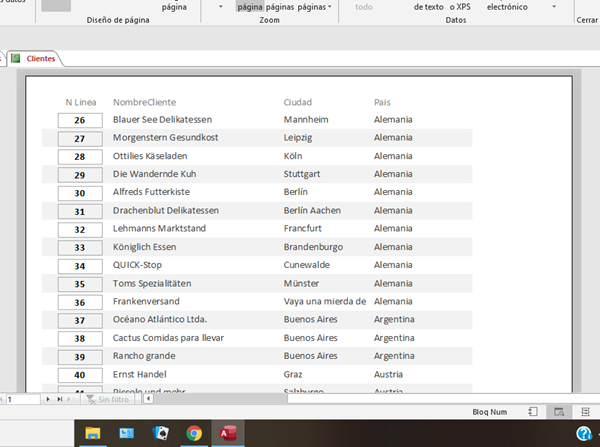Click Ernst Handel customer name
The height and width of the screenshot is (447, 600).
[139, 374]
